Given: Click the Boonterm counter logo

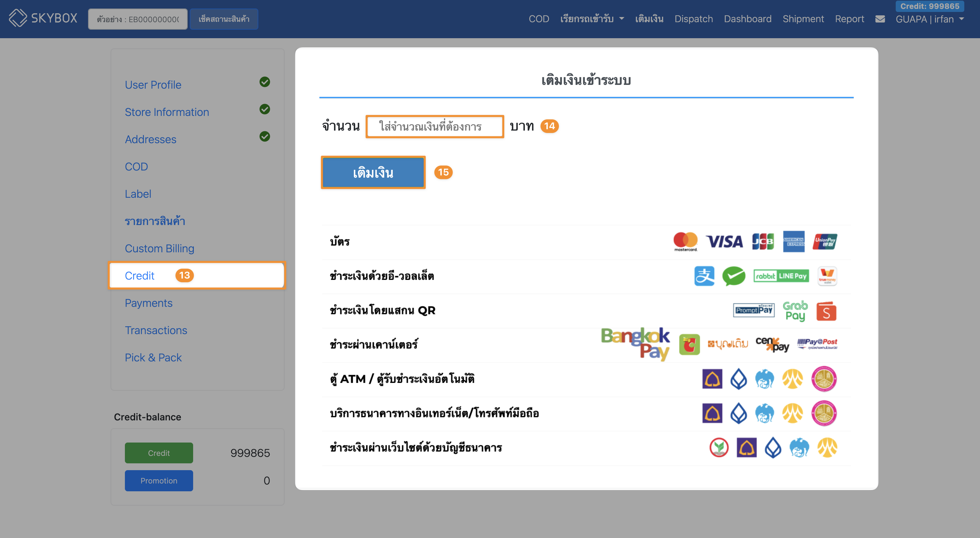Looking at the screenshot, I should point(727,344).
